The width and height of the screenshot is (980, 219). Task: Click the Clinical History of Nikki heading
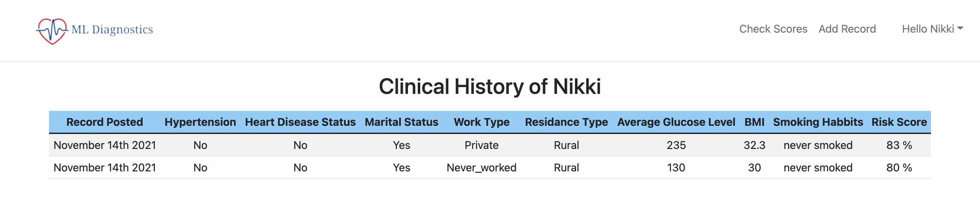(x=490, y=86)
